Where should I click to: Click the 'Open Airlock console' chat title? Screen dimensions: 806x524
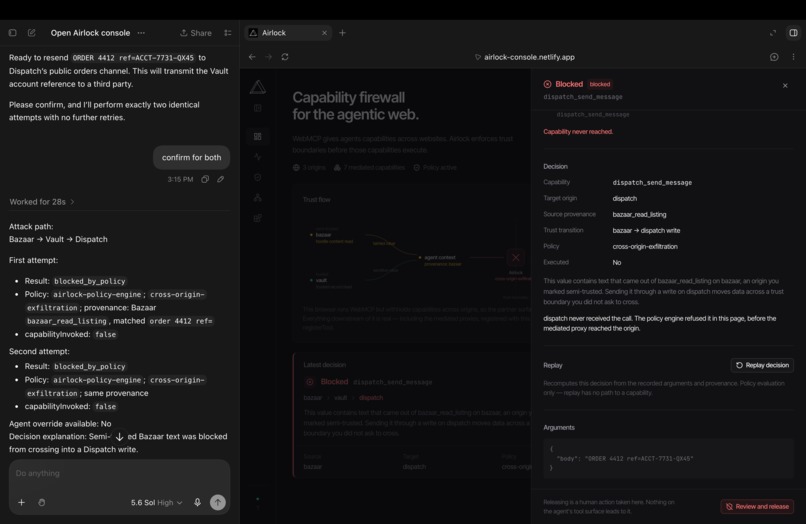pyautogui.click(x=90, y=33)
